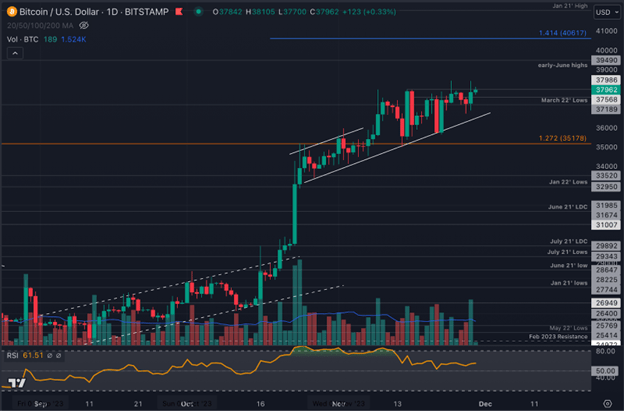The height and width of the screenshot is (411, 624).
Task: Click the 29343 price label
Action: point(606,257)
